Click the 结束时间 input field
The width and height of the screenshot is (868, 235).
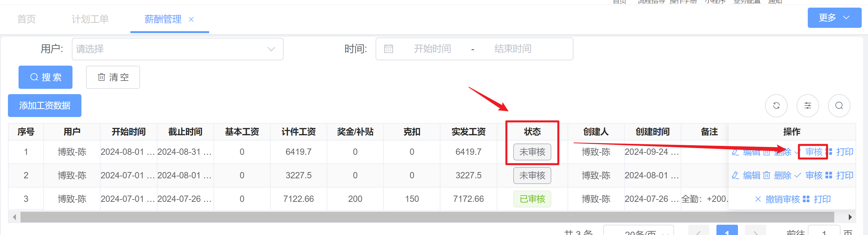513,49
